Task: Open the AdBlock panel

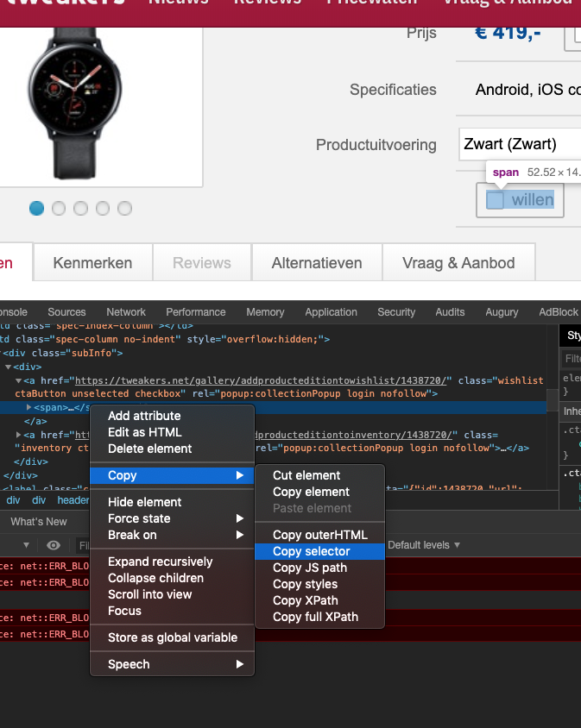Action: [x=559, y=312]
